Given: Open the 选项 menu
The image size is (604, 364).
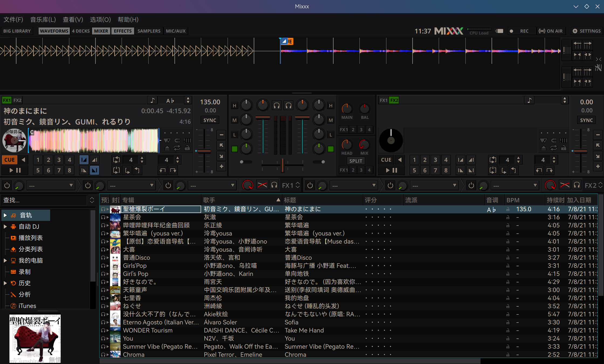Looking at the screenshot, I should pos(100,19).
